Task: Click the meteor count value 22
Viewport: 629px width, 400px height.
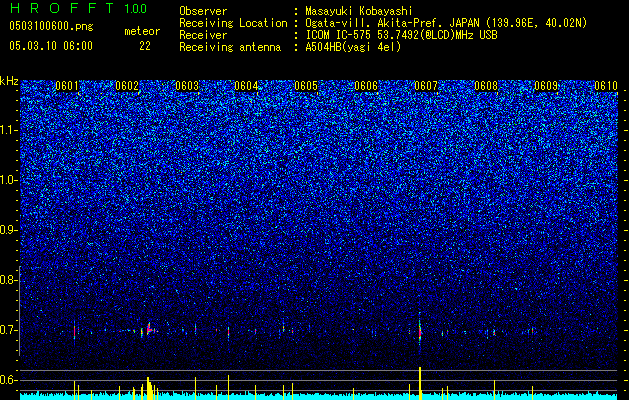Action: tap(145, 46)
